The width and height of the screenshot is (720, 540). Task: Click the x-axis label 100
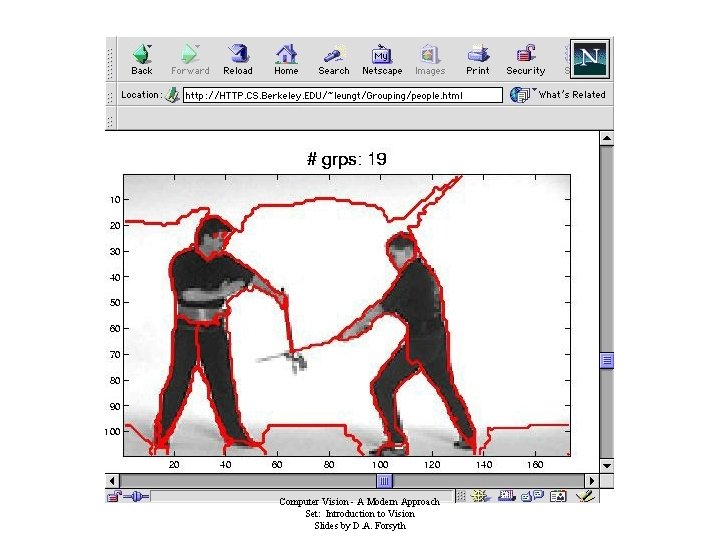(x=380, y=465)
